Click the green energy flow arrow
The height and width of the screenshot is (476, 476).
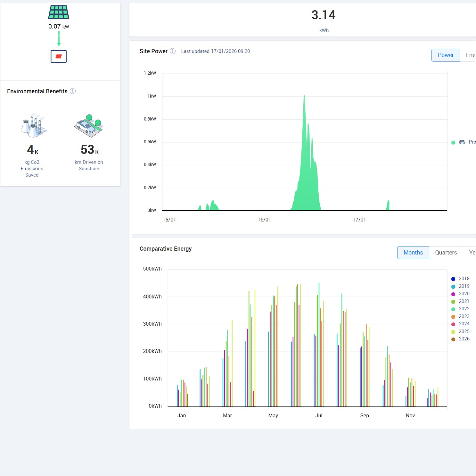tap(59, 39)
